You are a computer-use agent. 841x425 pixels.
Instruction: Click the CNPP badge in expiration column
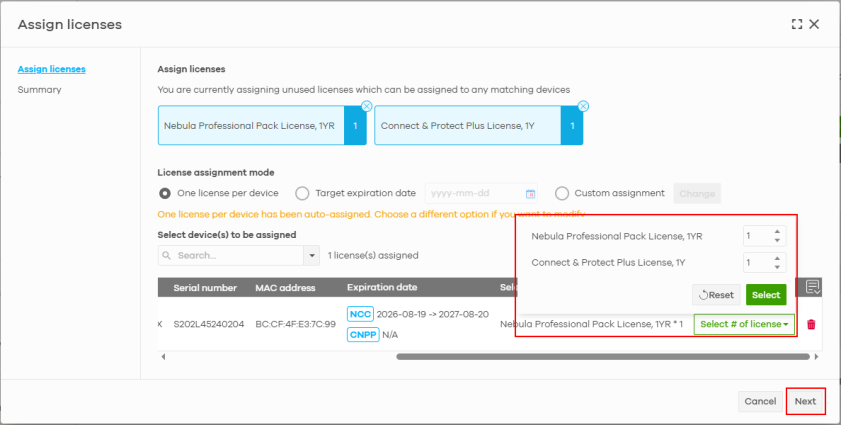click(x=363, y=335)
